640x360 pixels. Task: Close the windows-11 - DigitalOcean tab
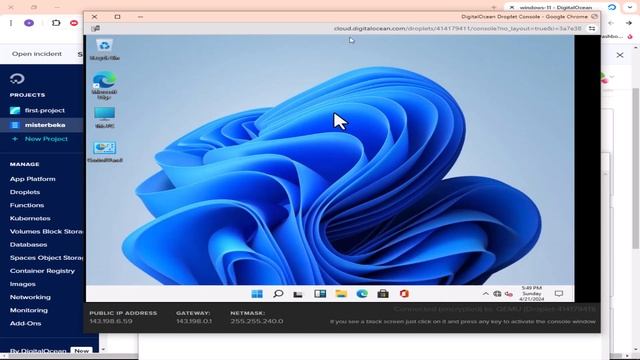pos(511,7)
